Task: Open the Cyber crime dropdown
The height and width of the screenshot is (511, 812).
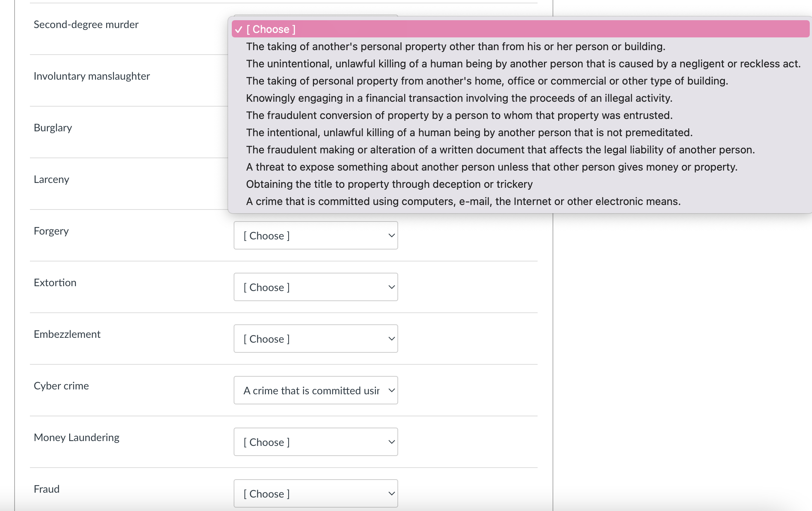Action: point(315,390)
